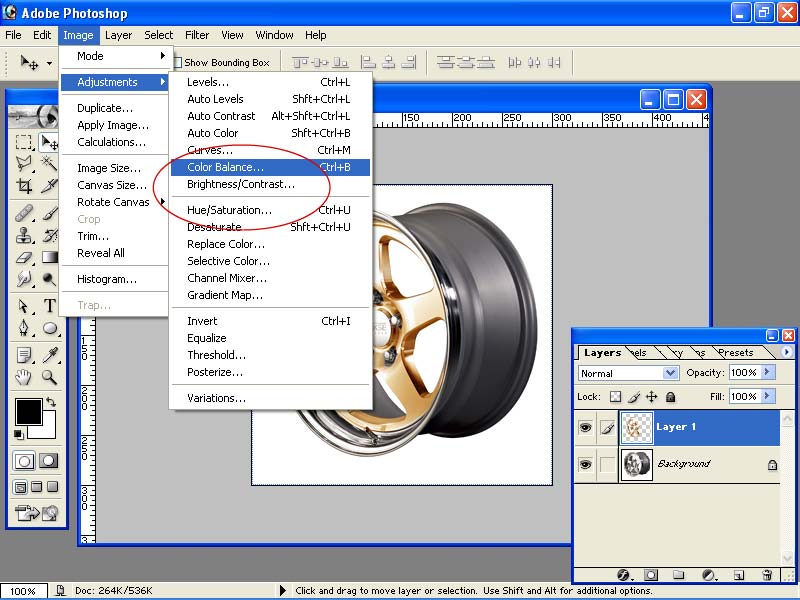Select the Crop tool

(x=24, y=186)
